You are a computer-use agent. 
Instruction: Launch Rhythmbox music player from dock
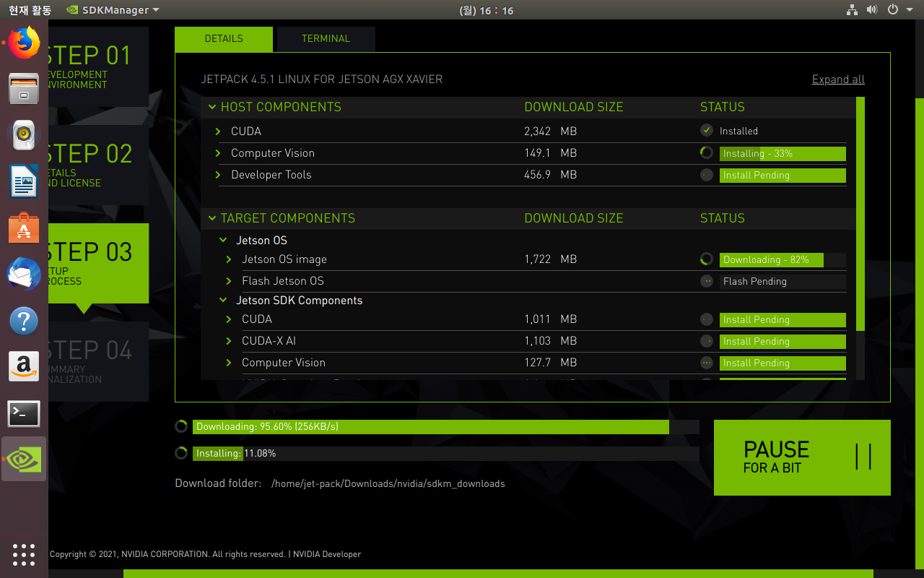tap(24, 135)
